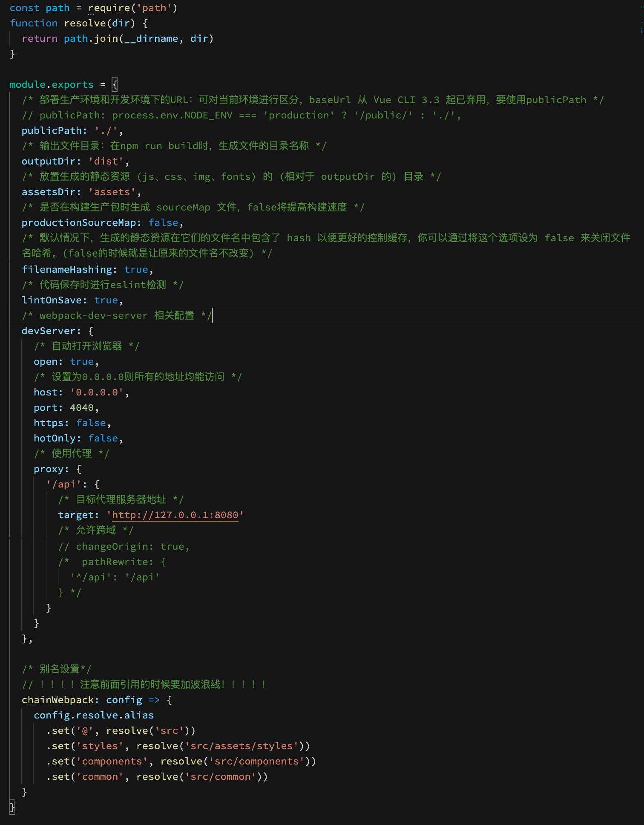Click the 'const path' declaration line

93,8
